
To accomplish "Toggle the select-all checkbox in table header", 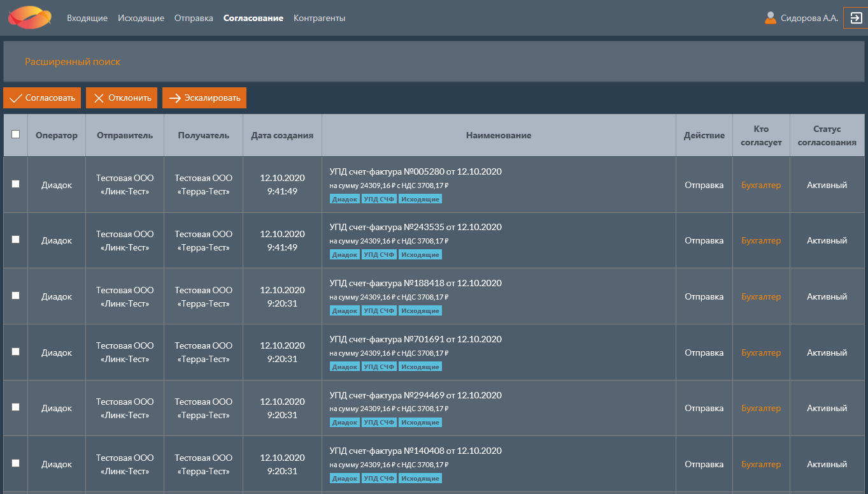I will coord(16,134).
